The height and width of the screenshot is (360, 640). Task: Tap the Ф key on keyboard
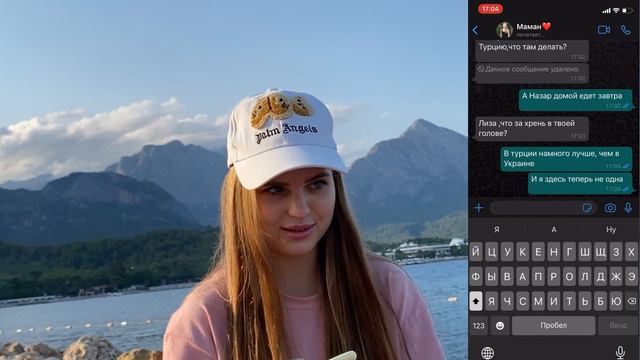tap(476, 277)
